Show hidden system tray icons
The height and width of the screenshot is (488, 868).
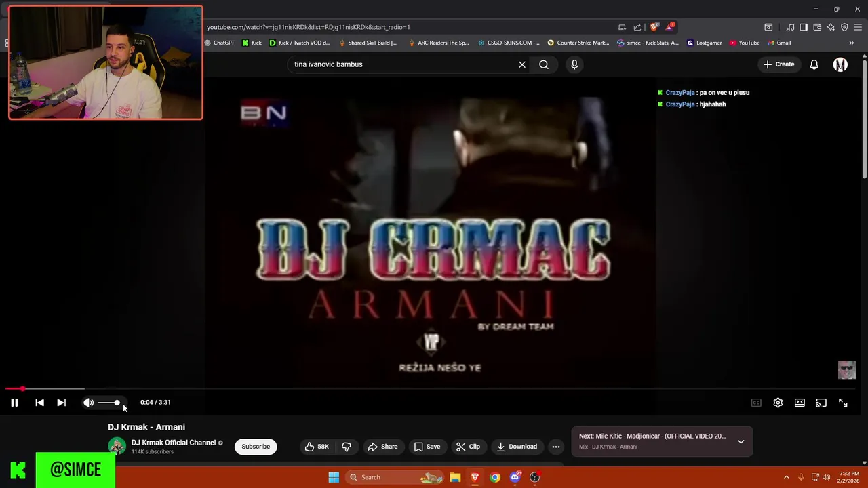[786, 477]
